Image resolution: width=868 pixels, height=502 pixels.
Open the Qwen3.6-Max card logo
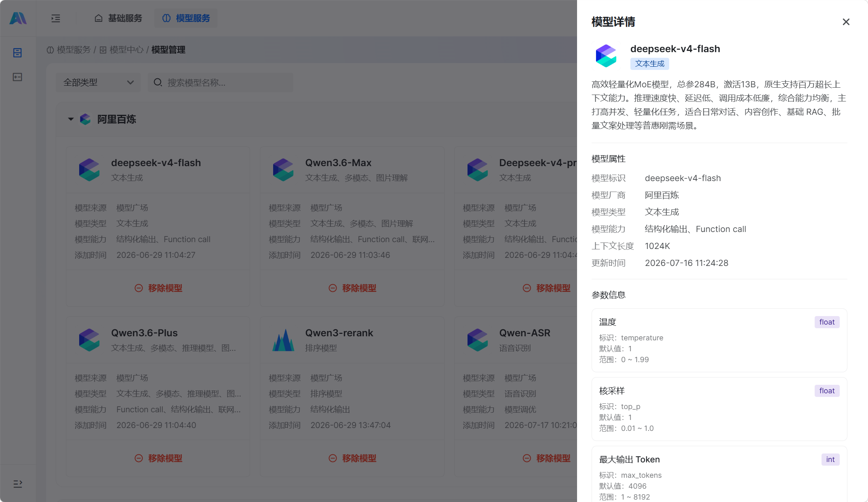coord(283,170)
